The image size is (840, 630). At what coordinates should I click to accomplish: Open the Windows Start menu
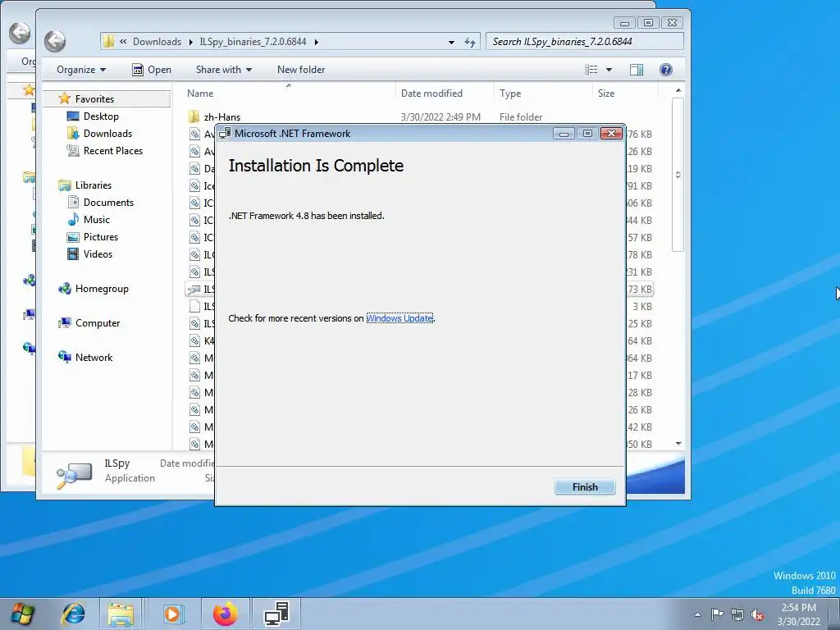click(22, 614)
